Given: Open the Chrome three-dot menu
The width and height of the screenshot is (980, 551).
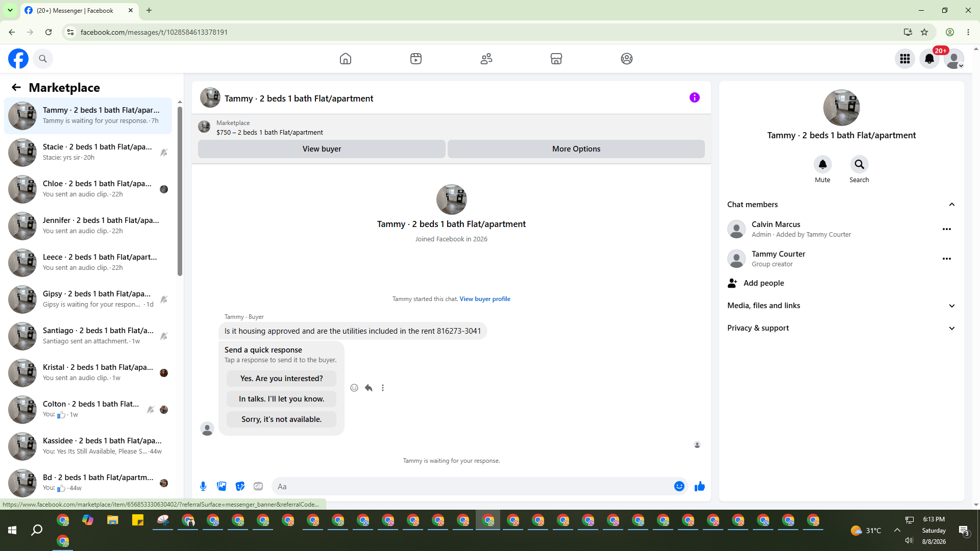Looking at the screenshot, I should [x=968, y=32].
